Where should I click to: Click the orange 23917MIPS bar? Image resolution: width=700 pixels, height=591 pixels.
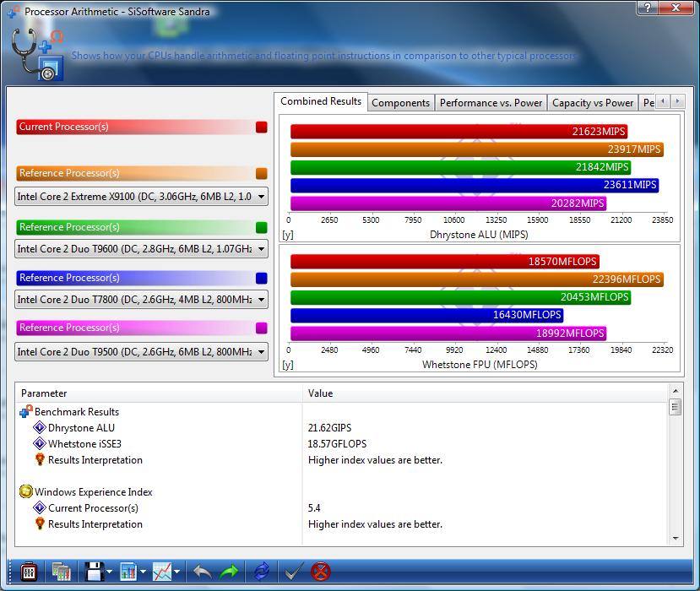[x=477, y=149]
